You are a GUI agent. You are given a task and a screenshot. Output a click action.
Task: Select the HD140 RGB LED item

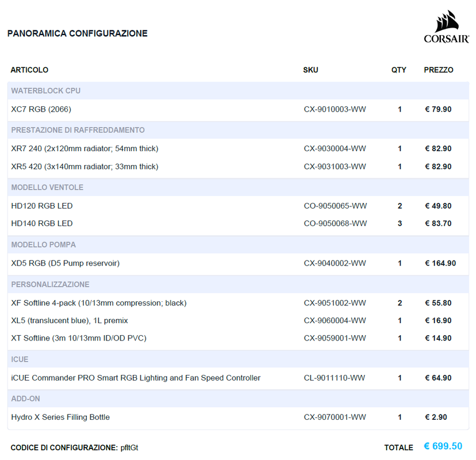point(42,224)
